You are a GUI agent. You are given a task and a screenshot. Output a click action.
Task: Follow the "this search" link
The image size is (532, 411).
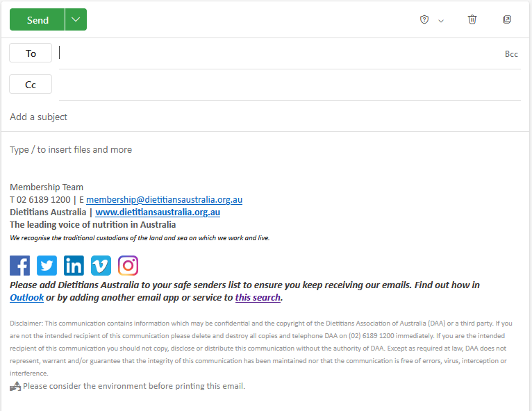(258, 297)
